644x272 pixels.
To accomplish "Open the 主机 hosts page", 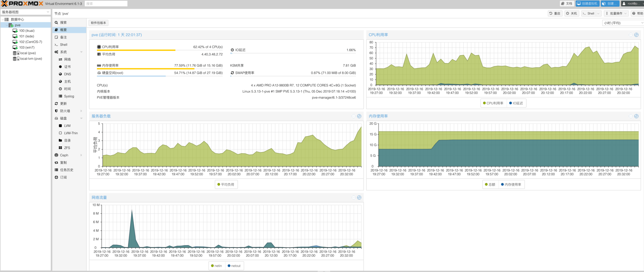I will click(x=69, y=82).
